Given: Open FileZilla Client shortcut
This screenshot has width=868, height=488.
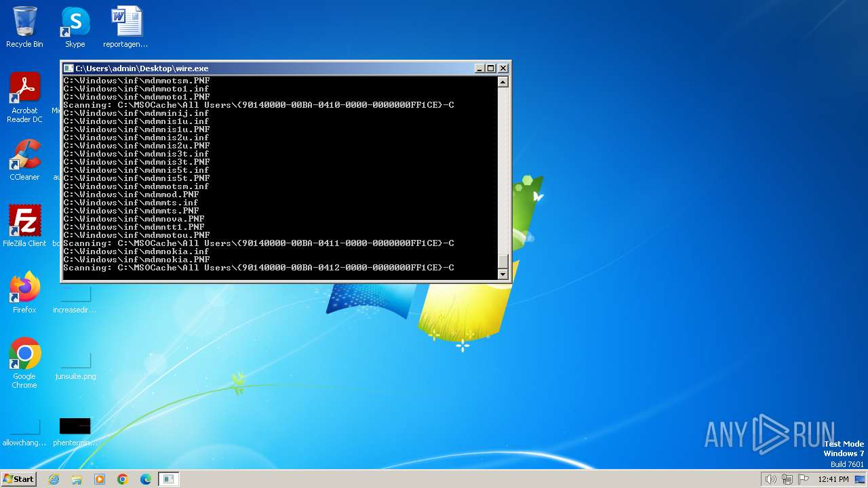Looking at the screenshot, I should 24,226.
